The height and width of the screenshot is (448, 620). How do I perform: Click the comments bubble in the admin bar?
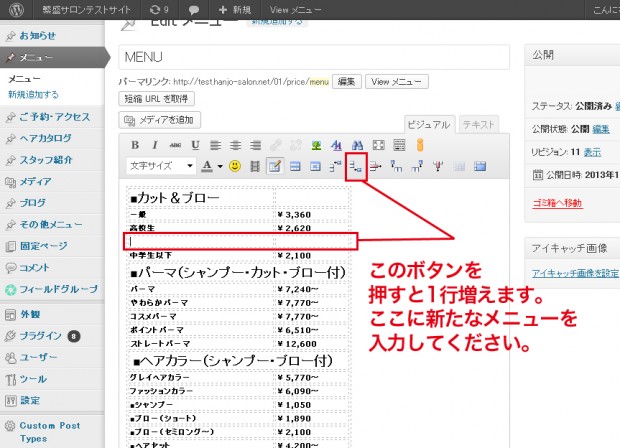(192, 9)
